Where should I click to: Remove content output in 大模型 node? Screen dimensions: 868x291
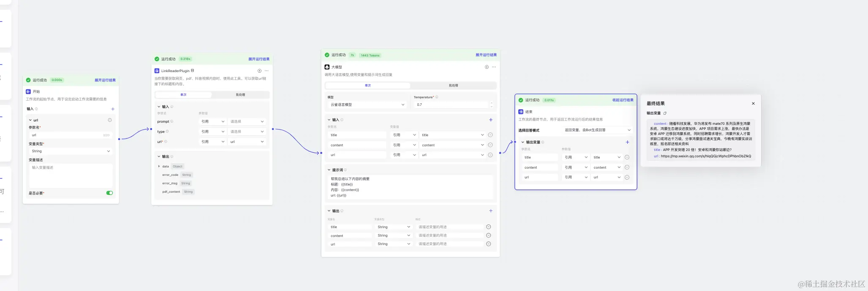pos(489,235)
